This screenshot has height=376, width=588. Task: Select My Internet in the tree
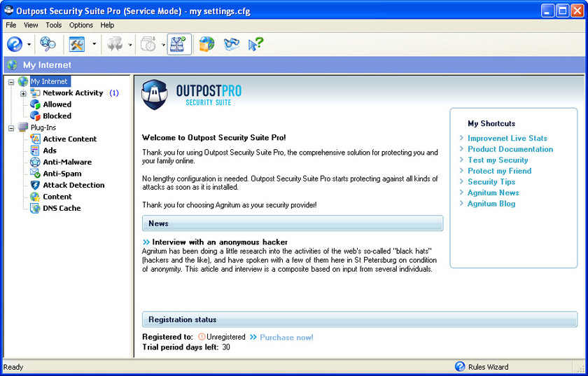pyautogui.click(x=49, y=81)
